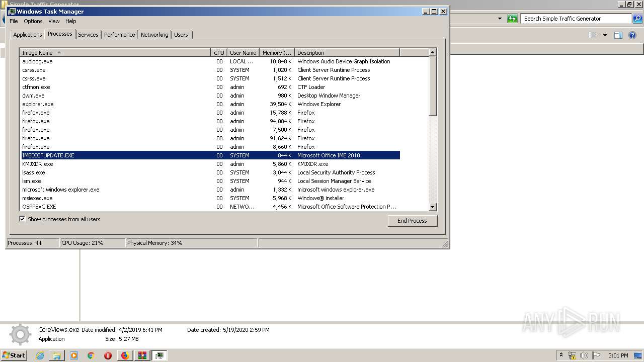Open the View menu

(54, 21)
